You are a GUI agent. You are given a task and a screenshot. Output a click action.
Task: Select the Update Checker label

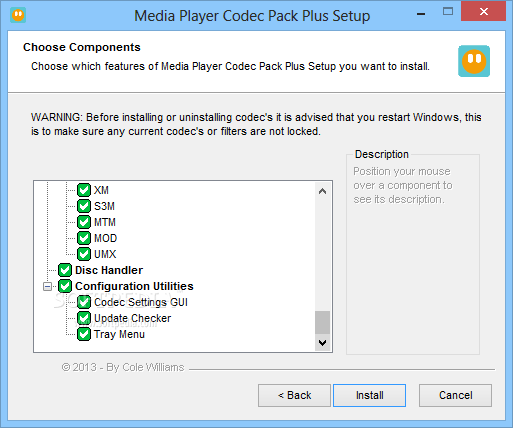[x=132, y=318]
